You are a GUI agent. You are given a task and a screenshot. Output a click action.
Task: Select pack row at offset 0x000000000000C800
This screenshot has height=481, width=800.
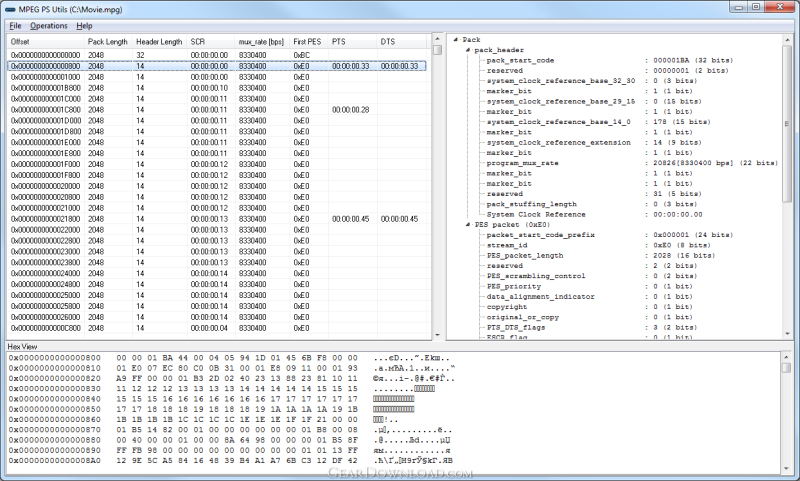217,328
